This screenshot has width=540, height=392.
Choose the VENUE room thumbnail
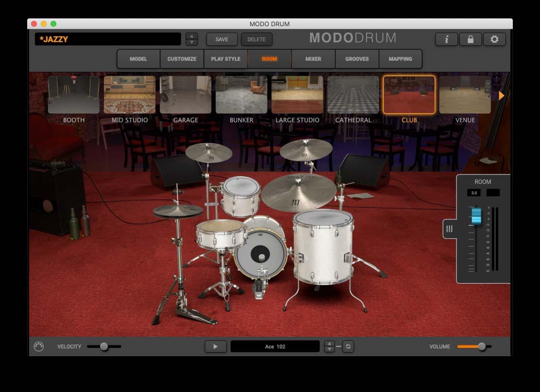(x=465, y=95)
